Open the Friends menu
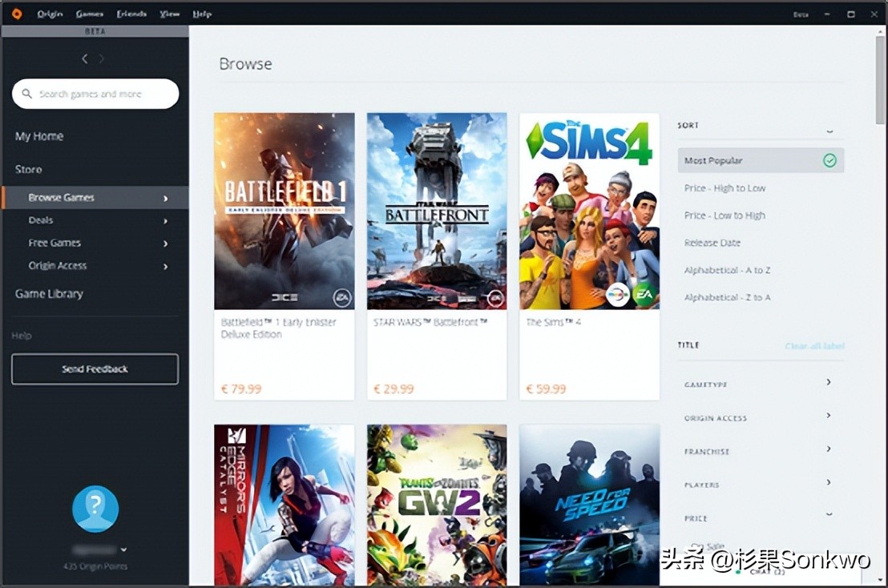This screenshot has width=888, height=588. pos(131,14)
